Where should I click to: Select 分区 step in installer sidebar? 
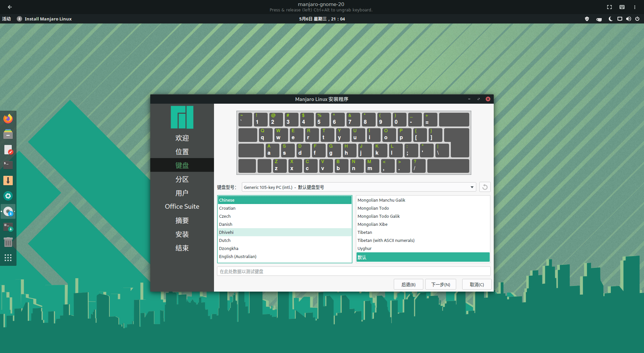(x=182, y=179)
